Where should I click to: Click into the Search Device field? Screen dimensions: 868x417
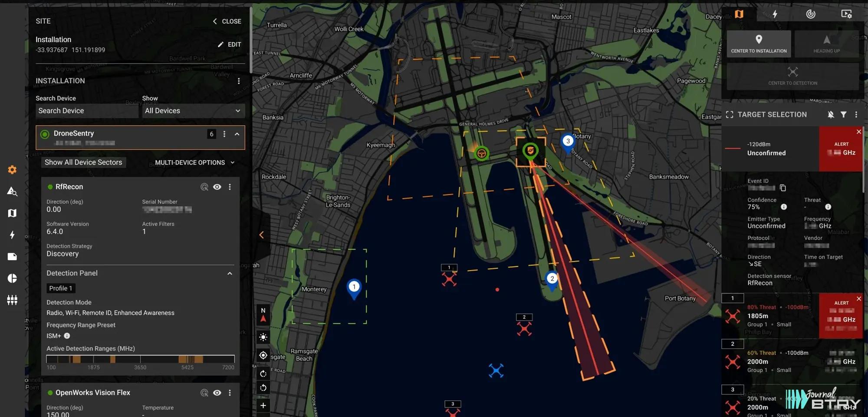pyautogui.click(x=87, y=111)
